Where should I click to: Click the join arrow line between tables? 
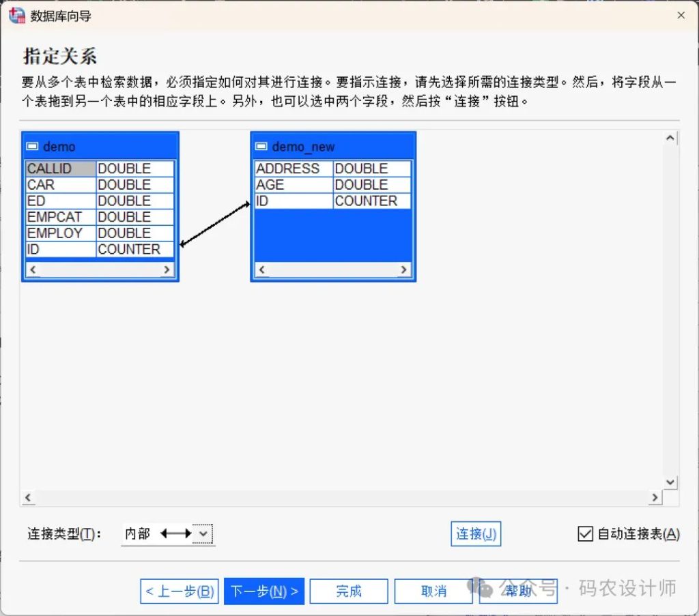(x=215, y=222)
